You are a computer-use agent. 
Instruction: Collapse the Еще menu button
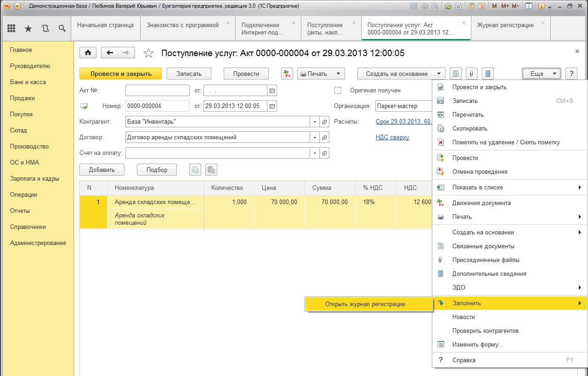(542, 74)
